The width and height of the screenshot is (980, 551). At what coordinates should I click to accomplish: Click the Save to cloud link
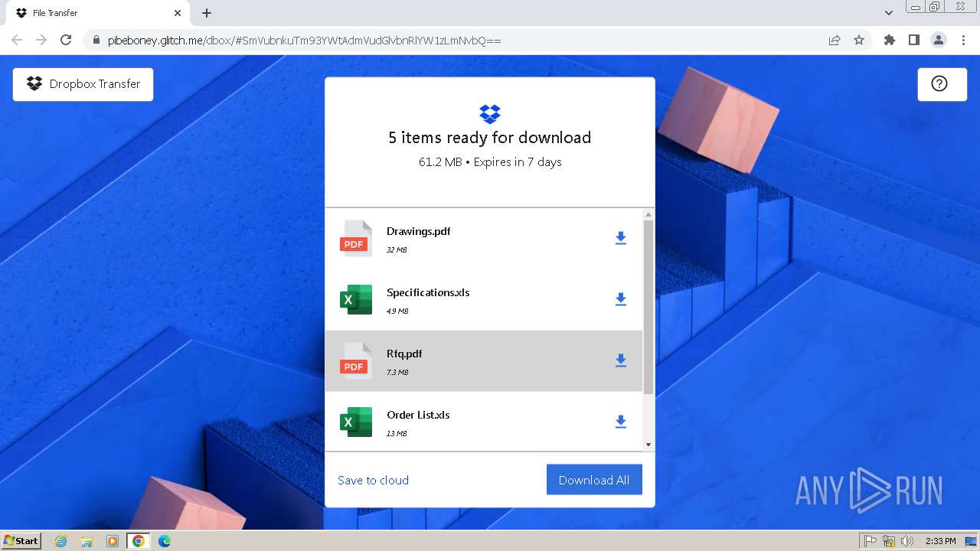point(374,481)
